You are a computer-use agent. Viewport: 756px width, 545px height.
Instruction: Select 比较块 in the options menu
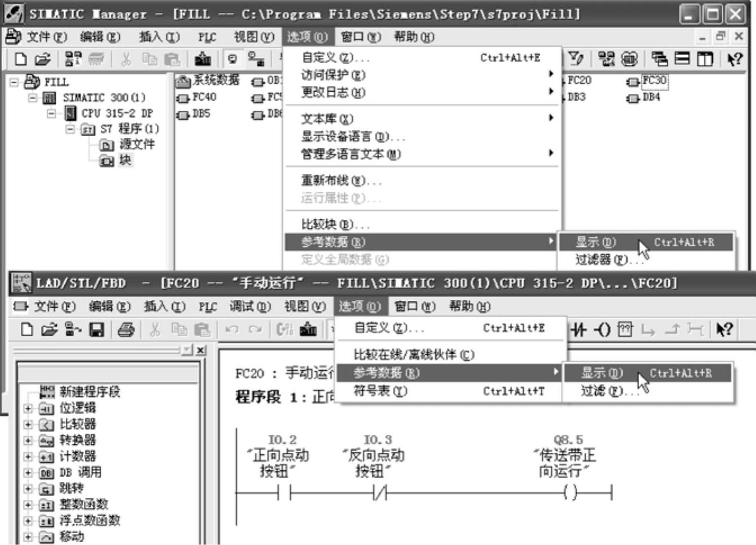[422, 224]
